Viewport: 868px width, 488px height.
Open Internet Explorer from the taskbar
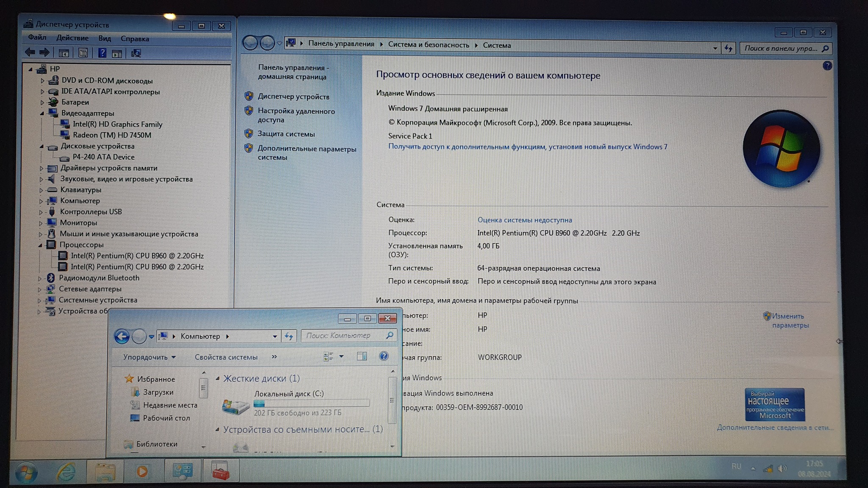66,471
